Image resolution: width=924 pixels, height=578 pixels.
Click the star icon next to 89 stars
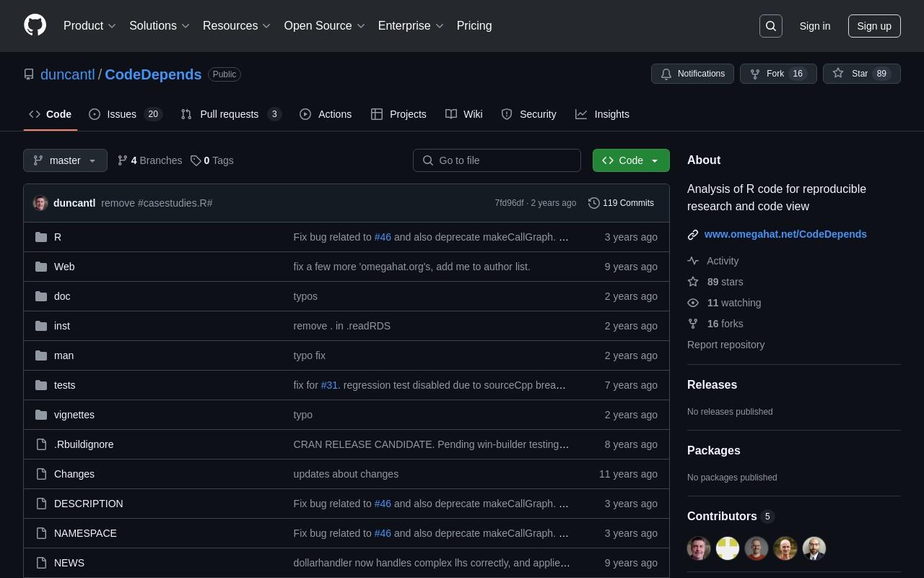point(693,282)
